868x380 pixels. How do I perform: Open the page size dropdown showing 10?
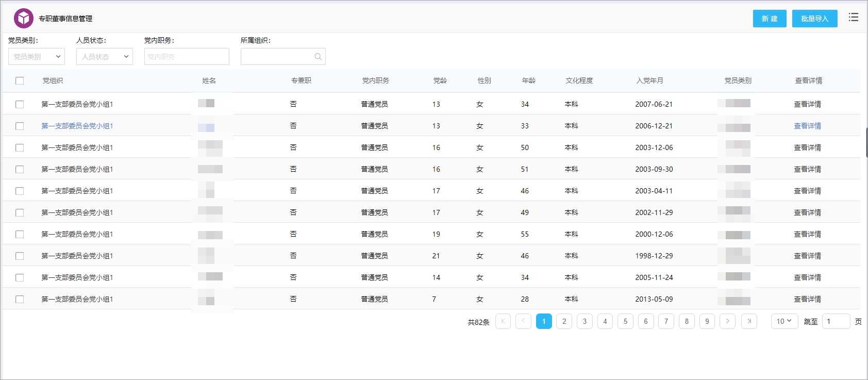pos(784,321)
